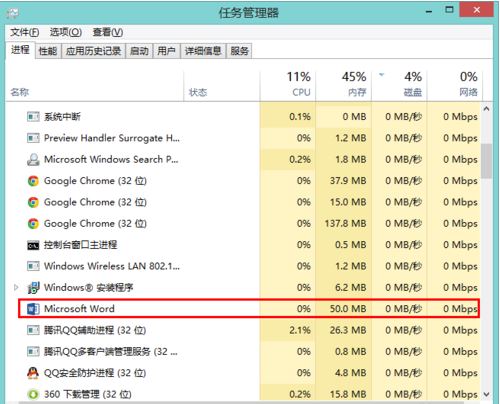Click the 腾讯QQ多客户端管理服务 icon
This screenshot has height=404, width=500.
coord(33,352)
